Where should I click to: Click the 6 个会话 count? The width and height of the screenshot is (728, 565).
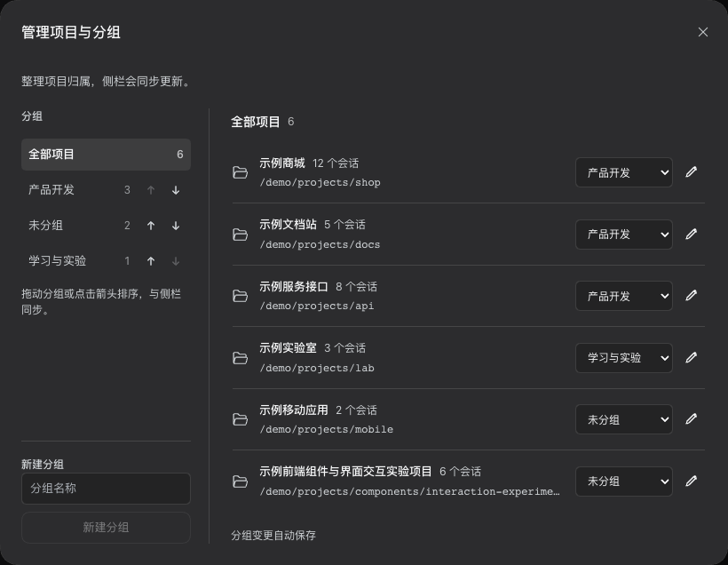[x=461, y=472]
